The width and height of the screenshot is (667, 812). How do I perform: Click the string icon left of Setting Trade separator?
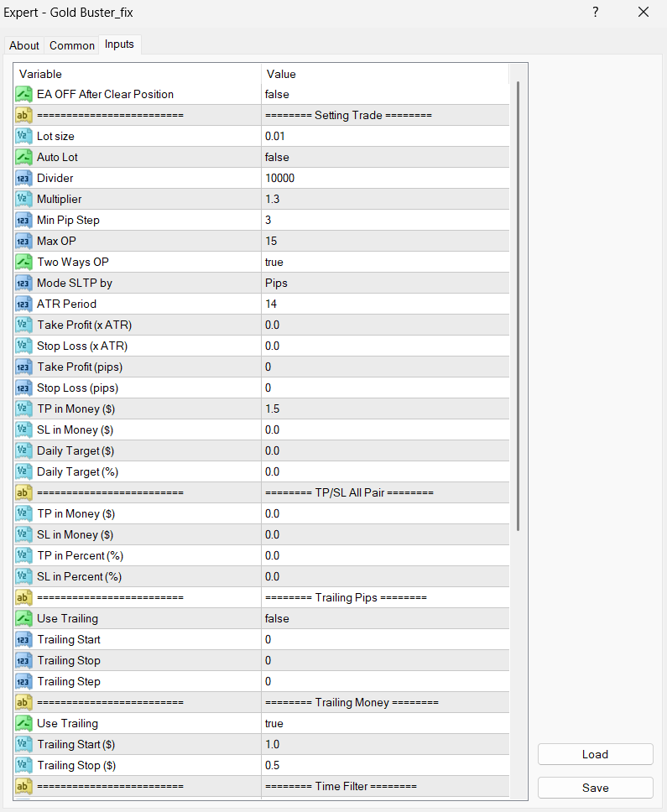[x=23, y=115]
